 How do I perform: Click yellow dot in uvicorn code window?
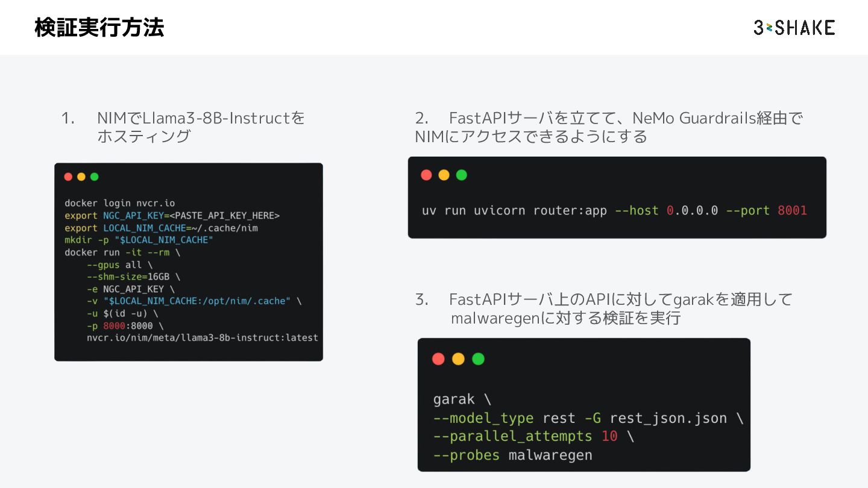pos(444,175)
